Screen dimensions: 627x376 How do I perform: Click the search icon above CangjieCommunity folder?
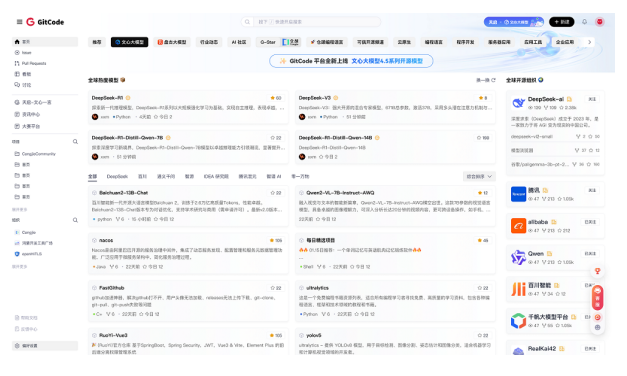click(x=75, y=142)
